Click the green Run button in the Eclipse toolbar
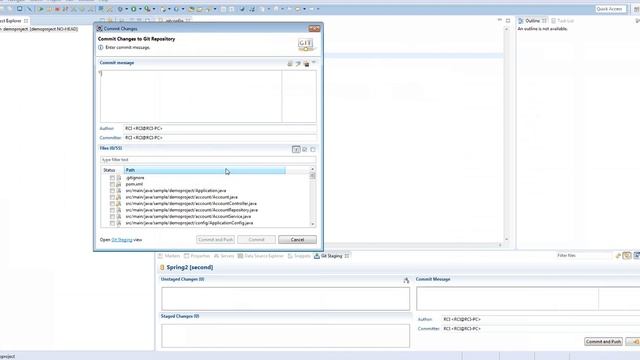 click(41, 9)
